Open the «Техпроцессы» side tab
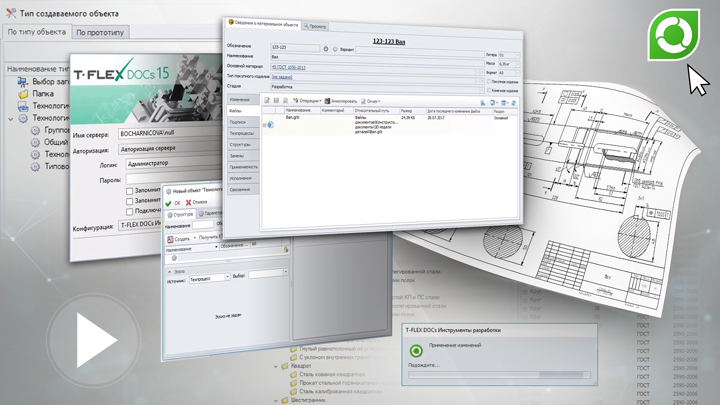This screenshot has width=720, height=405. click(243, 133)
